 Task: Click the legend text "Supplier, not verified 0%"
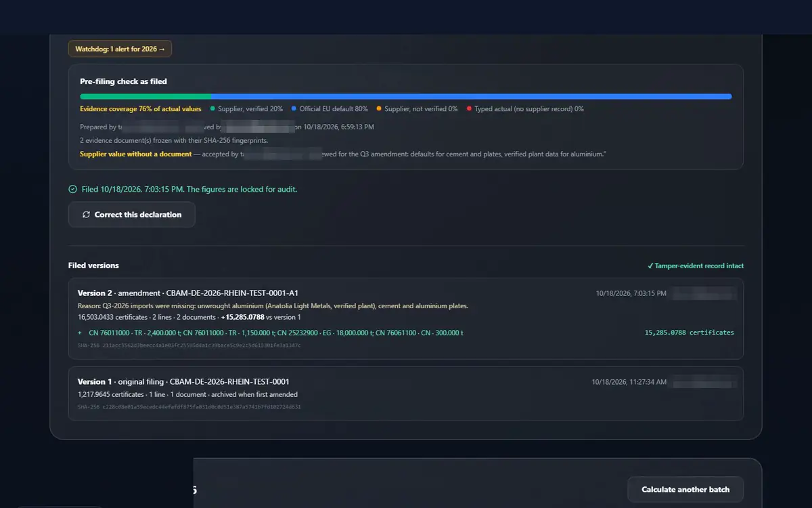pyautogui.click(x=421, y=109)
